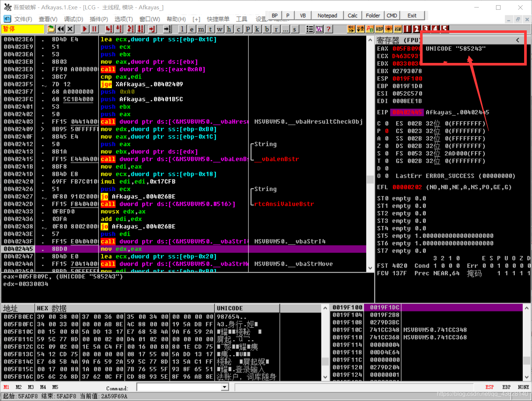Open the 调试(D) menu

click(x=73, y=19)
